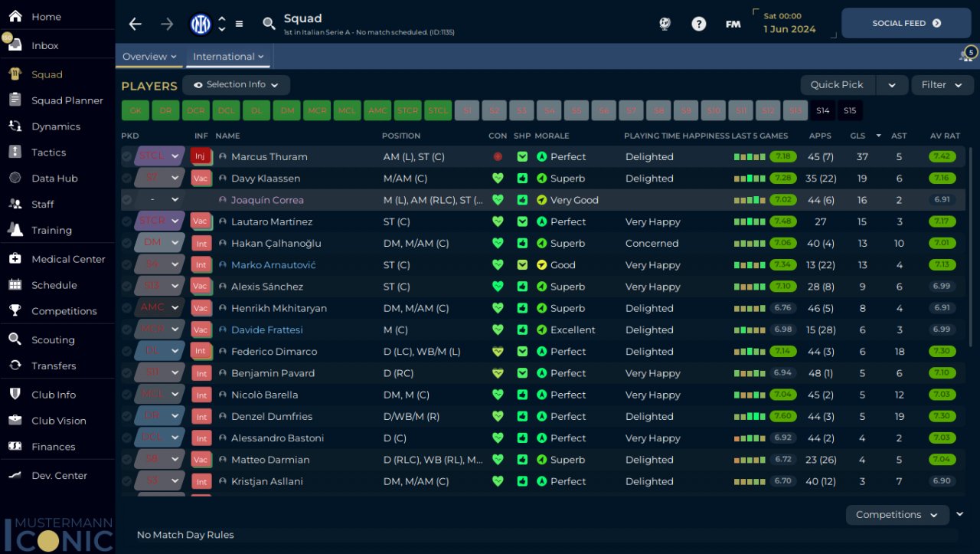This screenshot has height=554, width=980.
Task: Open the help question mark icon
Action: [x=698, y=24]
